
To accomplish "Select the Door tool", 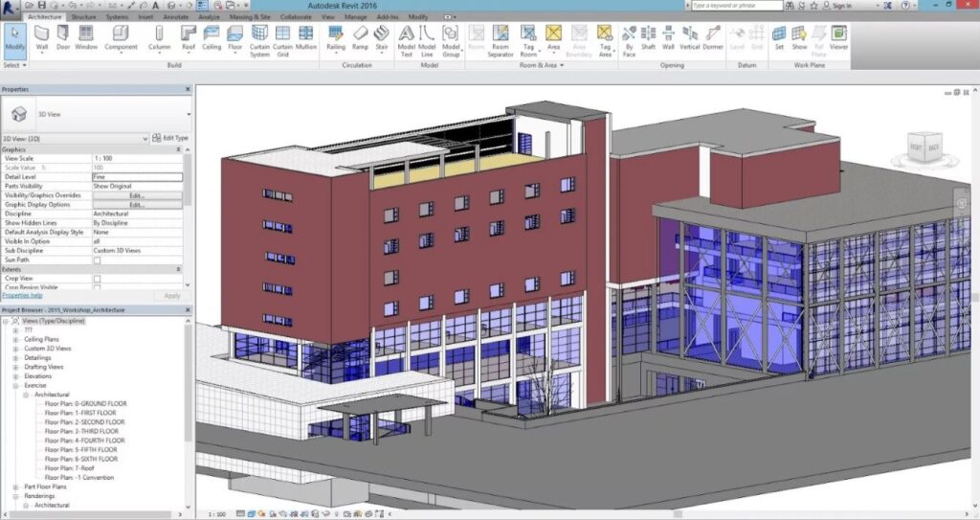I will click(x=63, y=39).
